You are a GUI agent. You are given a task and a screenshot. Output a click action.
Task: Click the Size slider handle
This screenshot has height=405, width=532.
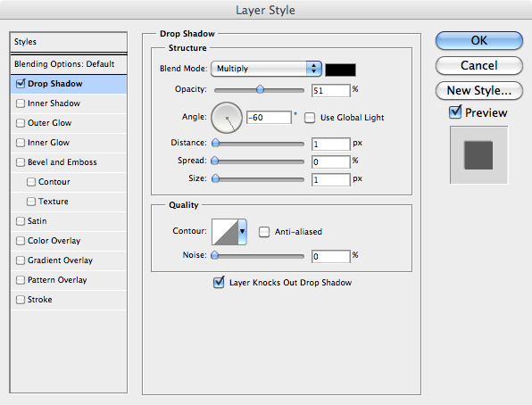[x=215, y=178]
